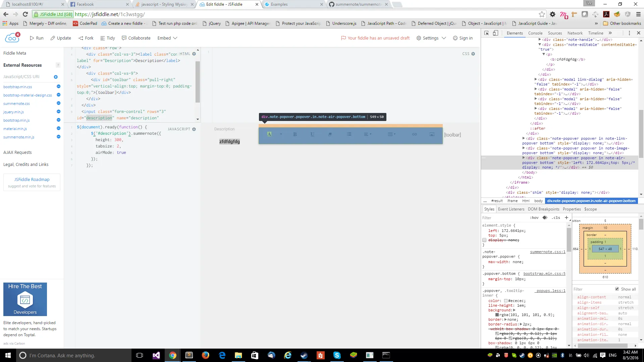Click the DevTools inspect element cursor icon
This screenshot has height=362, width=644.
pyautogui.click(x=487, y=33)
